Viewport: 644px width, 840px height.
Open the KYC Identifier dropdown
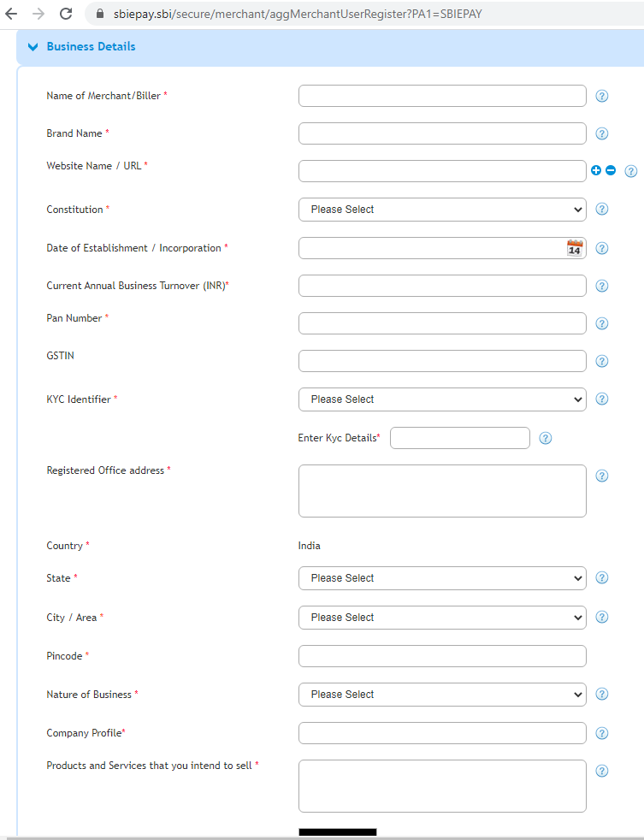click(441, 399)
